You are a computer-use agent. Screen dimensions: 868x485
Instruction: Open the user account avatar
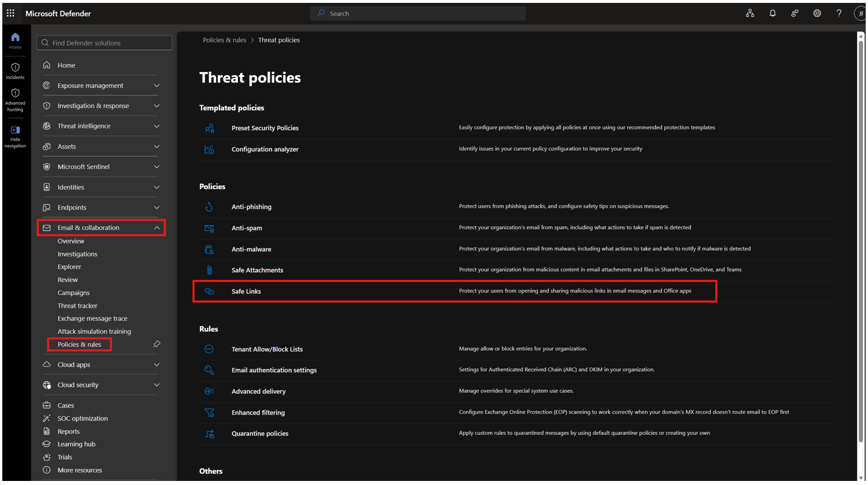(860, 13)
